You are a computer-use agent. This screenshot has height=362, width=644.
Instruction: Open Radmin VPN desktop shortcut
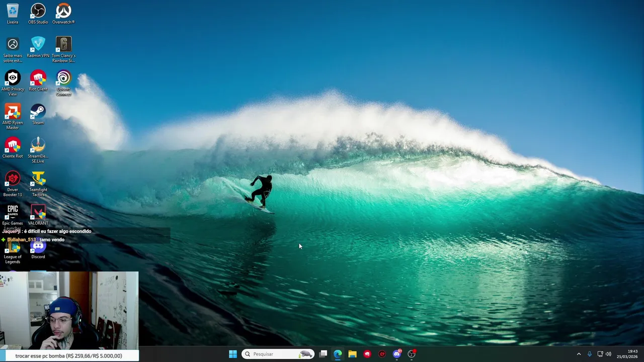(x=38, y=47)
